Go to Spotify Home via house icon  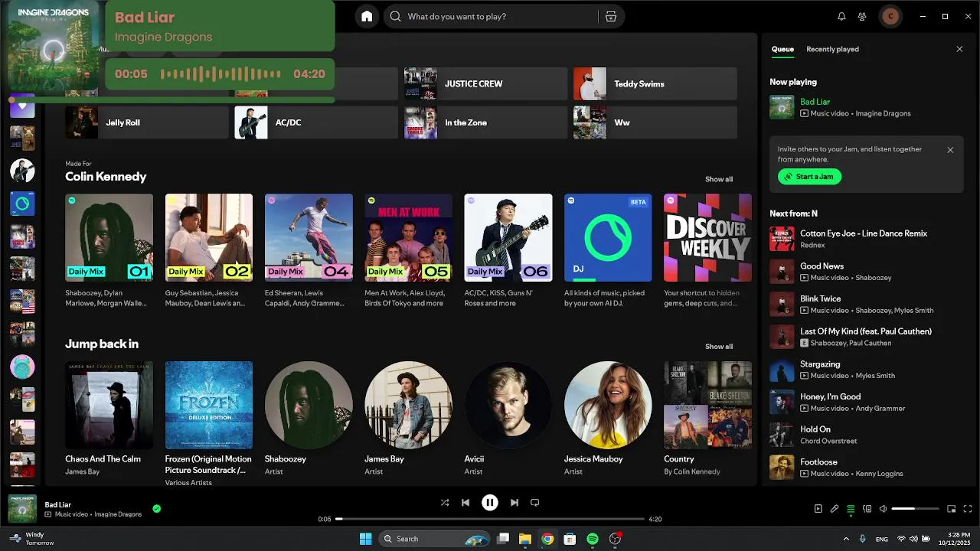[x=367, y=16]
